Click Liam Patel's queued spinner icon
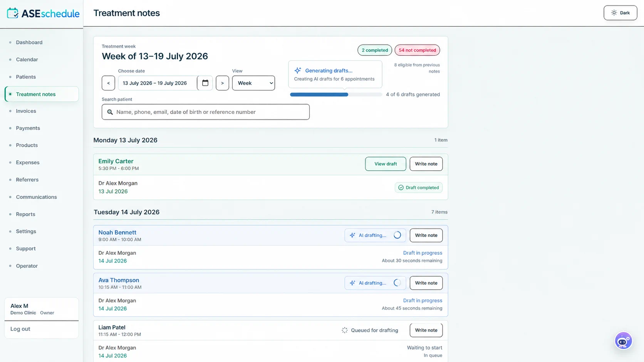Screen dimensions: 644x362 click(345, 330)
